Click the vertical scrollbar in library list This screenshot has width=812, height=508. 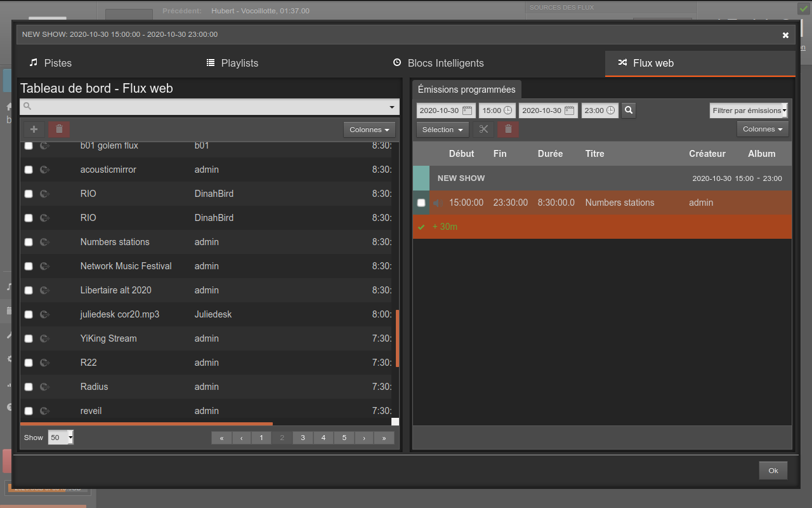click(x=397, y=338)
